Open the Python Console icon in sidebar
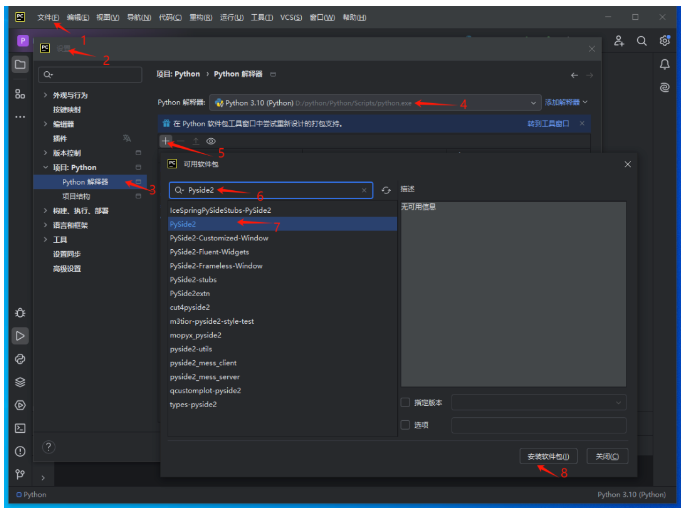Viewport: 684px width, 514px height. pyautogui.click(x=20, y=359)
